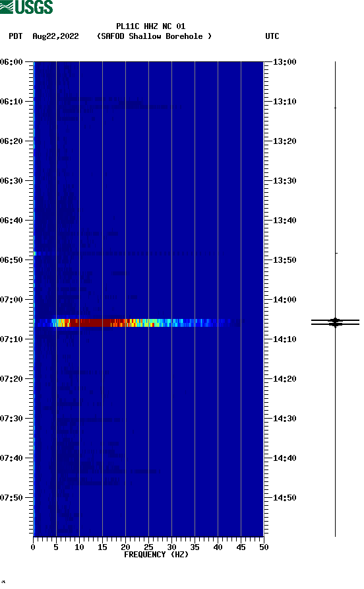Image resolution: width=364 pixels, height=589 pixels.
Task: Click the 45 Hz frequency tick label
Action: tap(241, 547)
